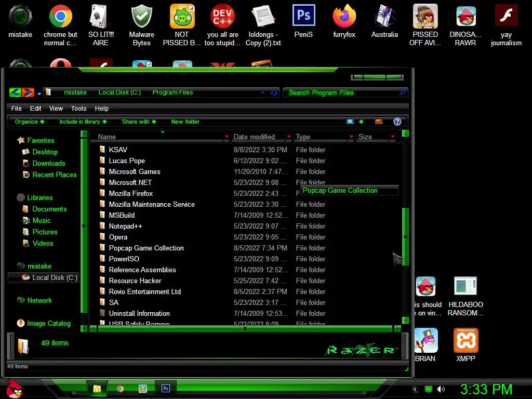Select the Rovio Entertainment Ltd folder
The height and width of the screenshot is (399, 532).
pyautogui.click(x=145, y=291)
